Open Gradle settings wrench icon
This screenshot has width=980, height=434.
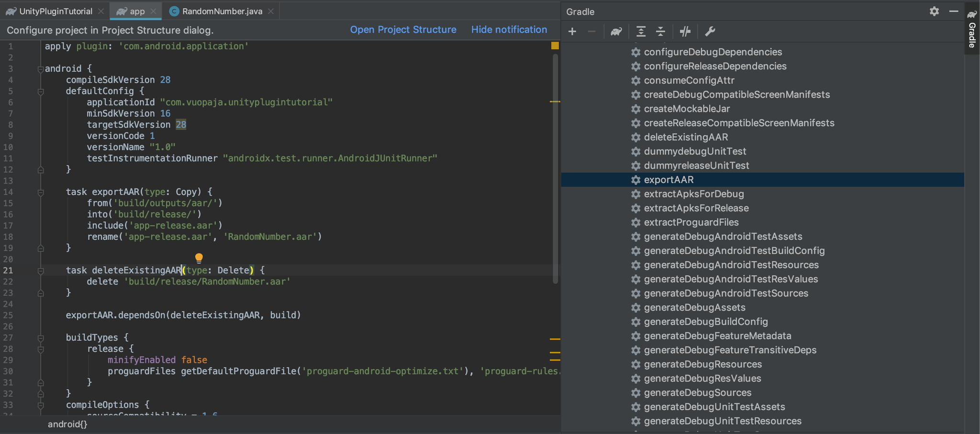pyautogui.click(x=710, y=32)
